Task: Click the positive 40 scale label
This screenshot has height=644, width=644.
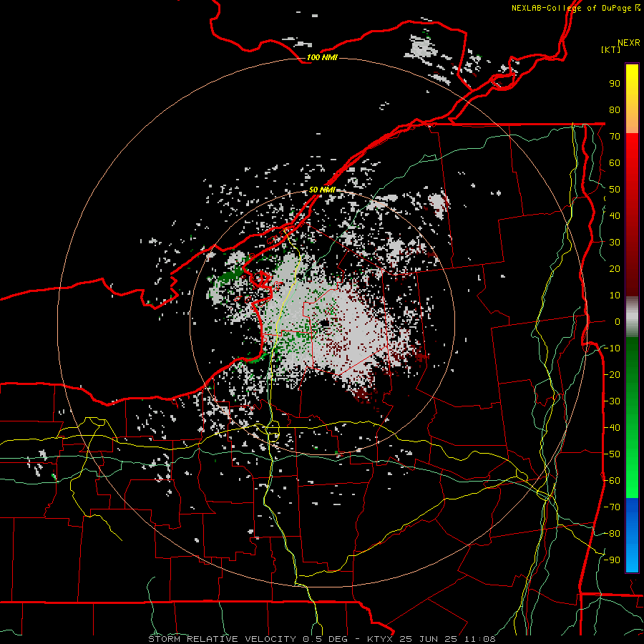Action: tap(615, 216)
